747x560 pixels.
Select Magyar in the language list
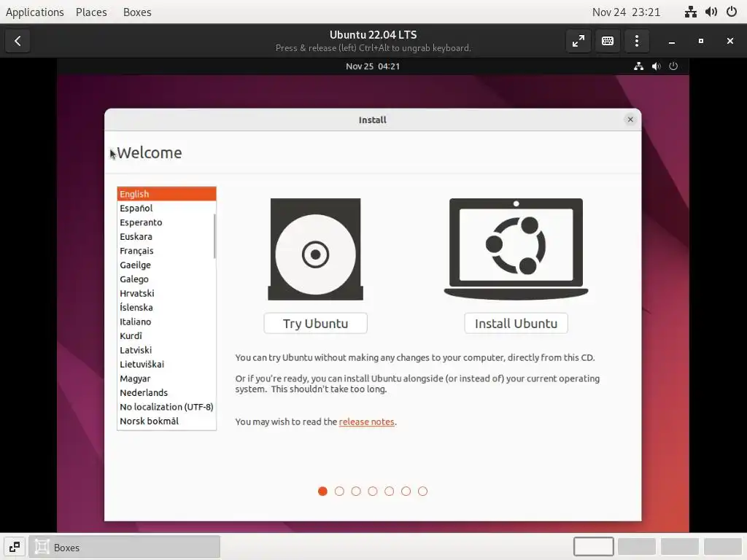point(166,378)
